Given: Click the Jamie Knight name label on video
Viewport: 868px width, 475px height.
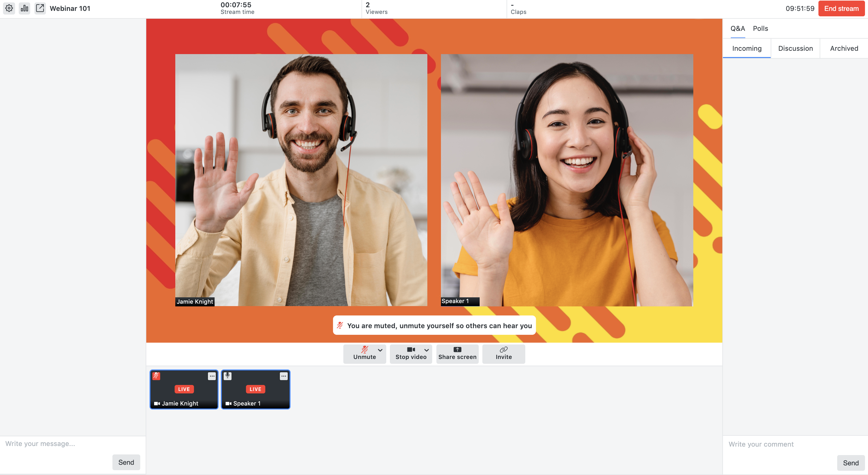Looking at the screenshot, I should [x=195, y=302].
